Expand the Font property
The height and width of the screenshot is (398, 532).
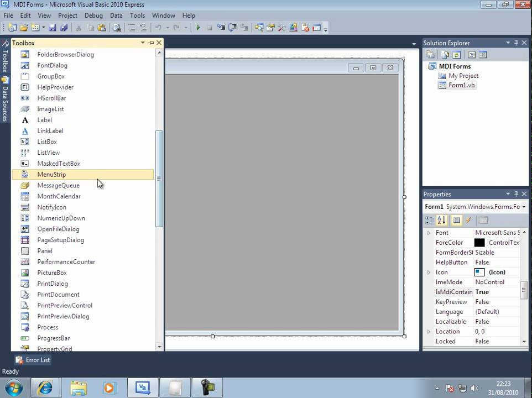click(x=429, y=233)
